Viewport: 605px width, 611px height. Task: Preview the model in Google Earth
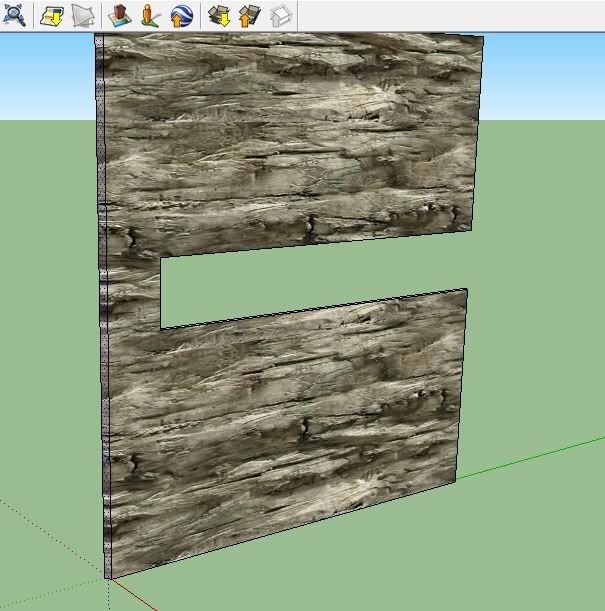[x=182, y=16]
